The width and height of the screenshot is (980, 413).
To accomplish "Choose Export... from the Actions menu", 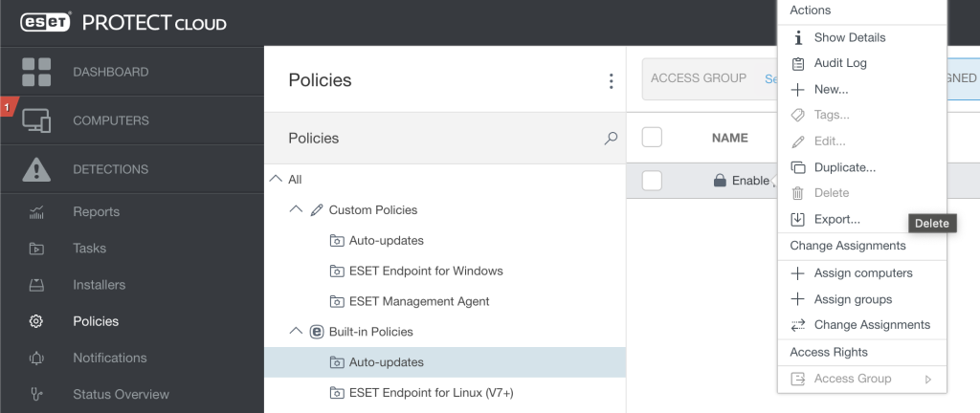I will click(x=836, y=219).
